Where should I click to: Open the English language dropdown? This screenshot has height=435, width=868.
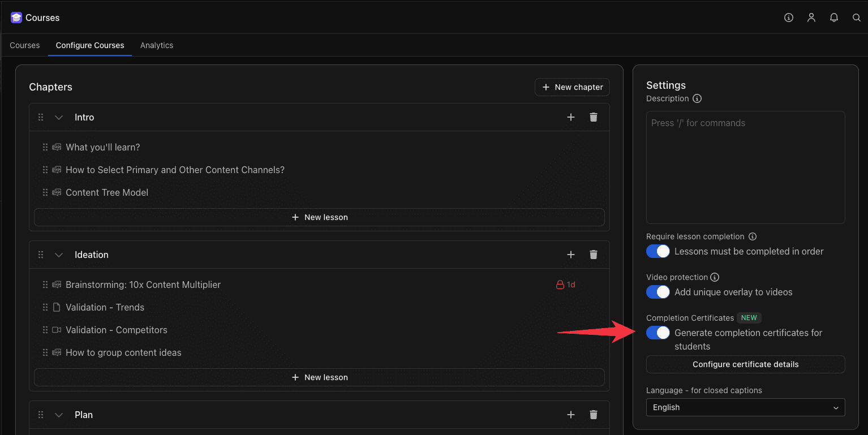[x=745, y=407]
